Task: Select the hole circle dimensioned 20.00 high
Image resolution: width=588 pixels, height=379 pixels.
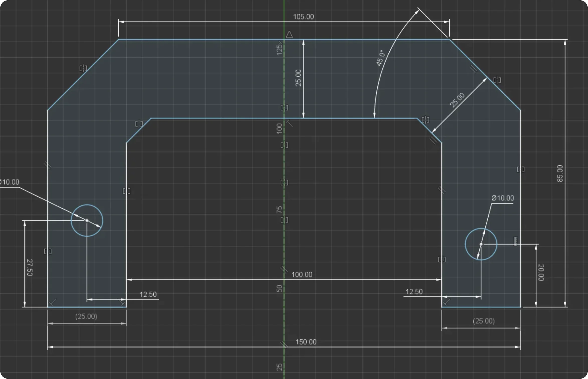Action: pyautogui.click(x=481, y=244)
